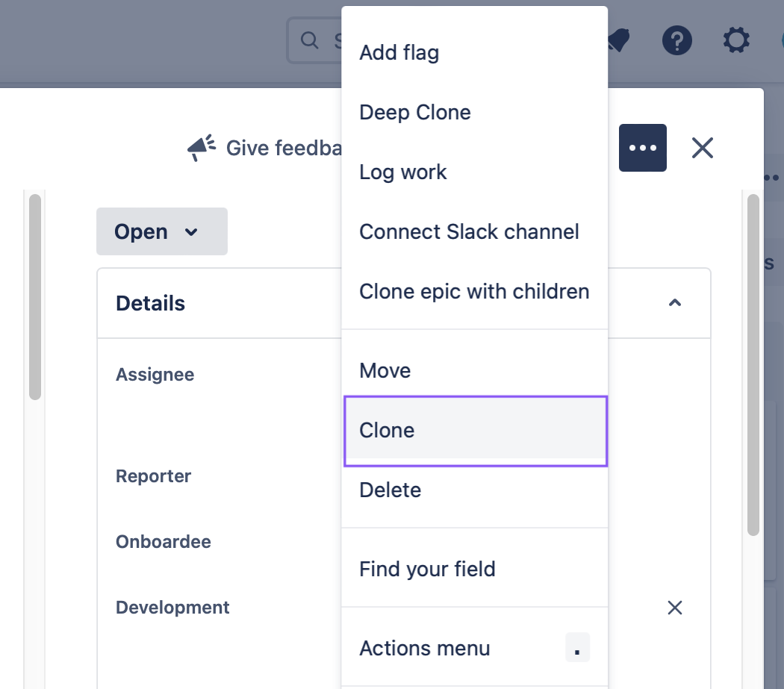Click the help question mark icon
This screenshot has height=689, width=784.
click(677, 40)
